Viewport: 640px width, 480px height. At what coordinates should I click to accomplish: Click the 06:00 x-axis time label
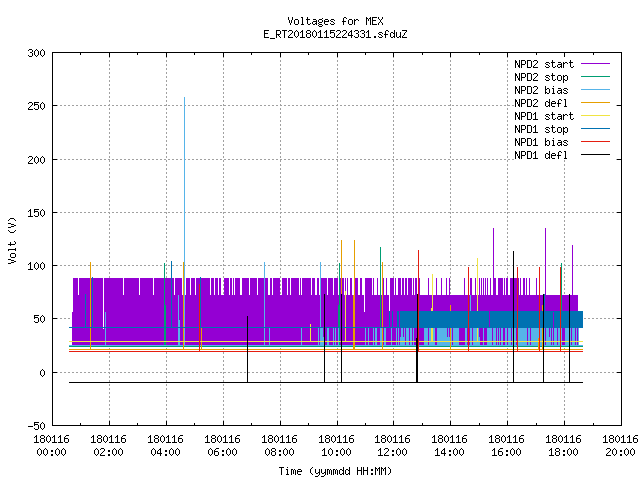(x=222, y=452)
